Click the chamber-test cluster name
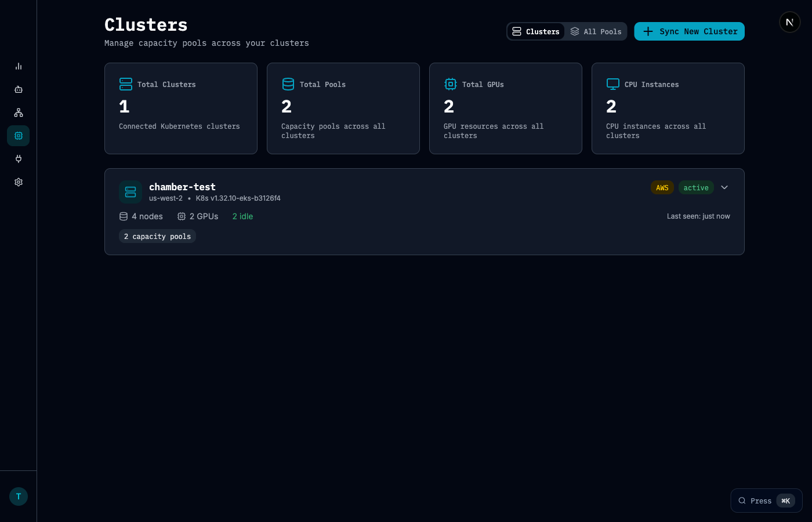Screen dimensions: 812x522 pos(182,187)
